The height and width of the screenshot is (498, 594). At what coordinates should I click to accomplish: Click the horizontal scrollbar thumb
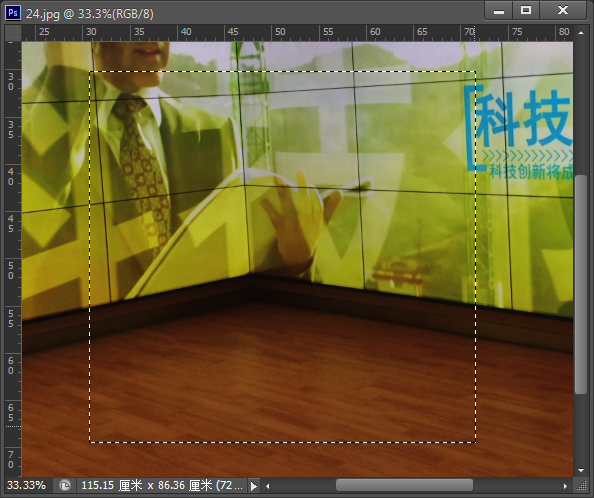[x=404, y=485]
